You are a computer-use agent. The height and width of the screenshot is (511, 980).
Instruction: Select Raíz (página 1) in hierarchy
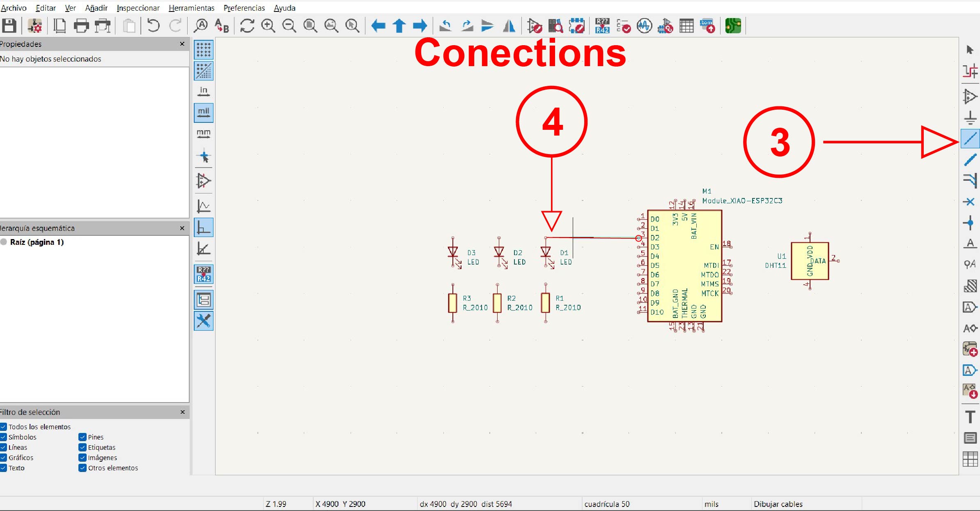[37, 242]
